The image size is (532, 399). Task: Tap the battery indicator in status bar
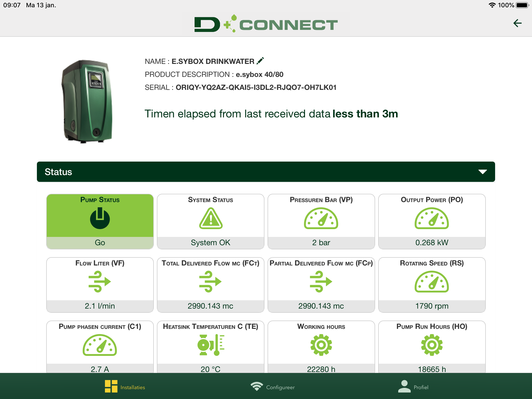coord(522,5)
